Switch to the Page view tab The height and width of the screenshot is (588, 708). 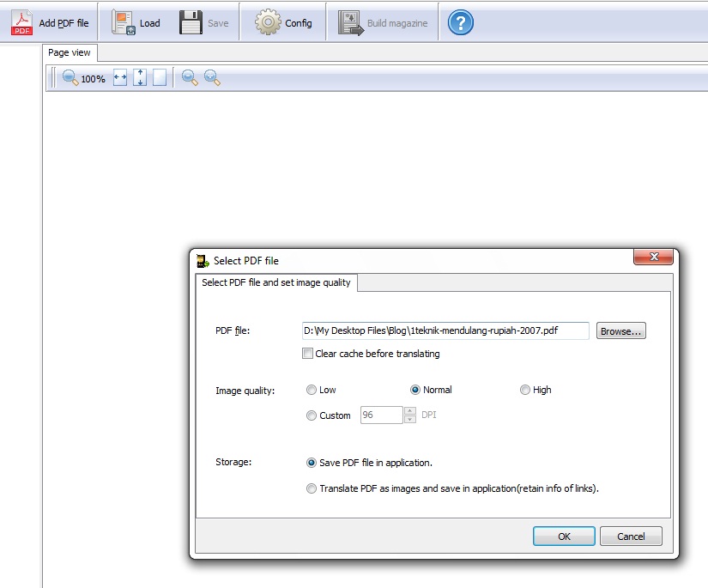tap(70, 52)
